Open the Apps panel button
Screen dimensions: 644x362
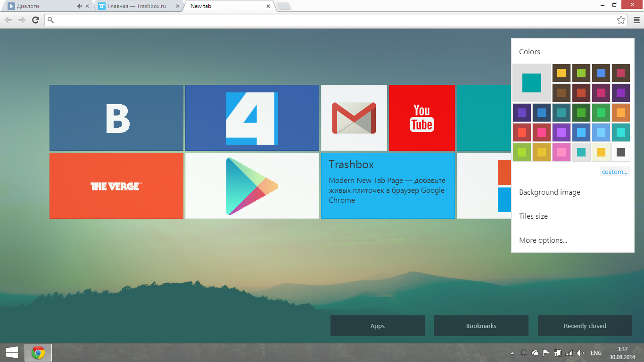click(378, 326)
